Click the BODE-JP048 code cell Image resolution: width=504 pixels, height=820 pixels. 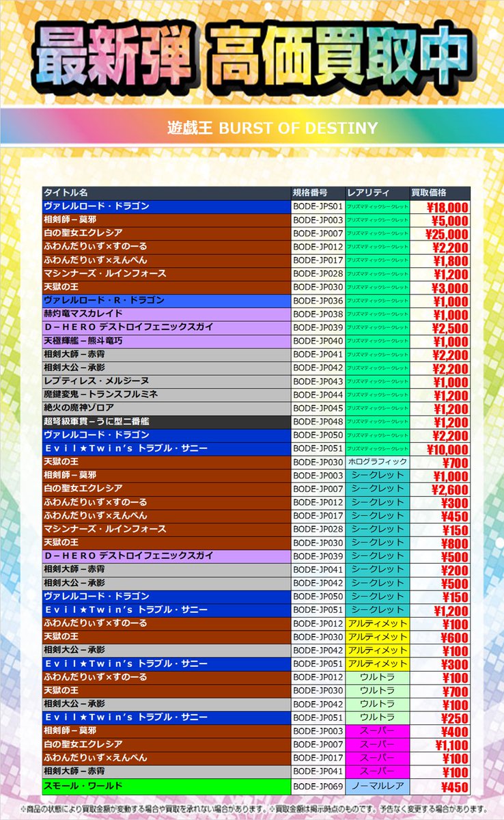tap(318, 422)
